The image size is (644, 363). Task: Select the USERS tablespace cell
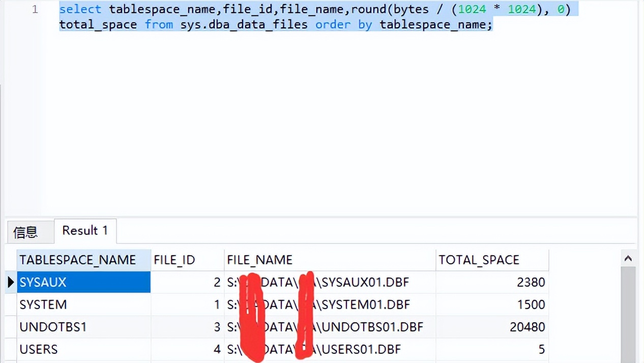point(83,349)
